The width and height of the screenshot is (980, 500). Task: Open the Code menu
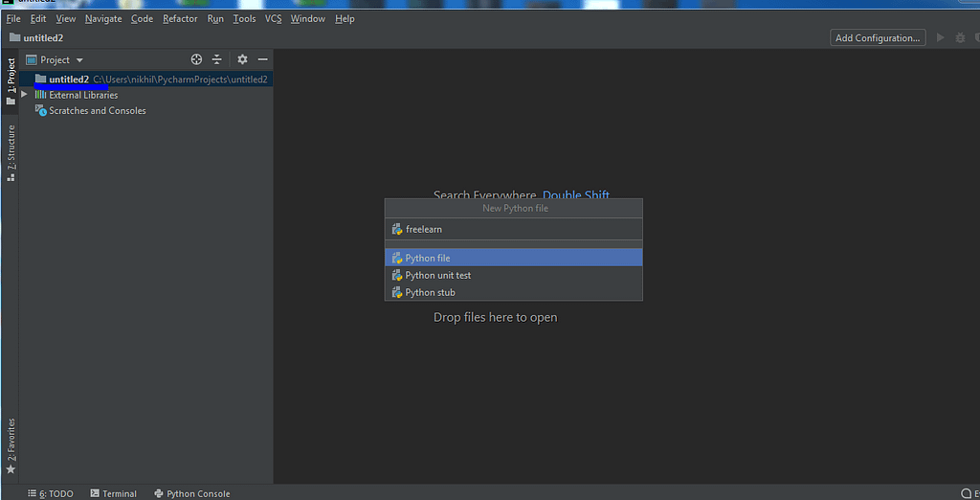[x=142, y=19]
